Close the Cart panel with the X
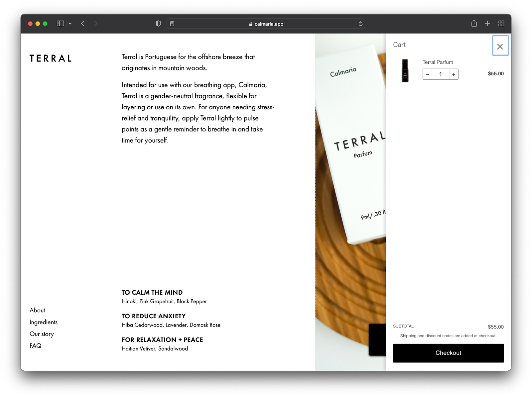532x398 pixels. (500, 46)
